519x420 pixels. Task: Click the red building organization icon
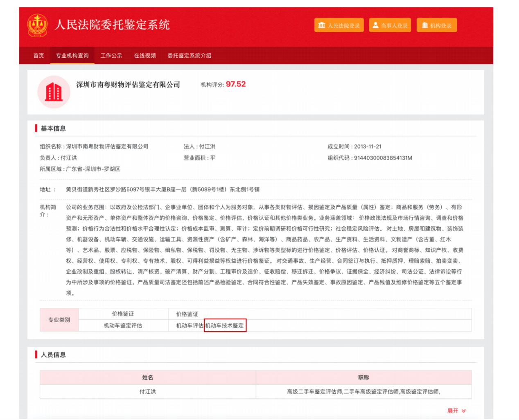54,92
